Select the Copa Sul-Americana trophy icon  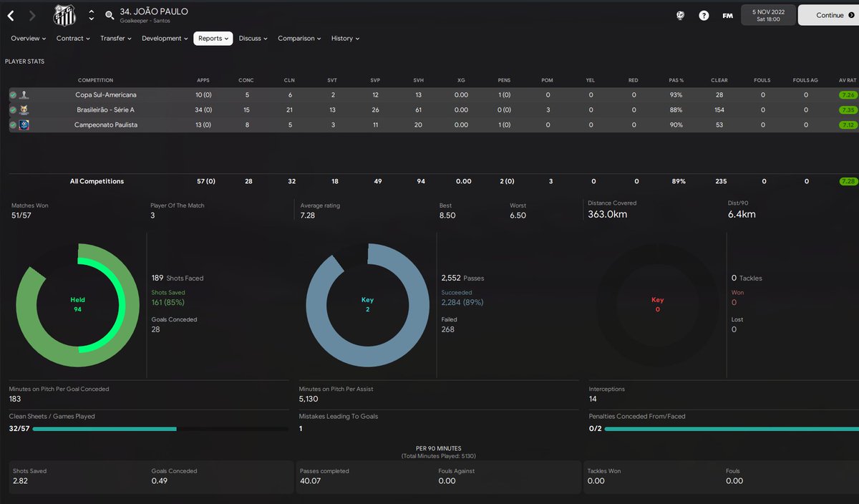[25, 94]
